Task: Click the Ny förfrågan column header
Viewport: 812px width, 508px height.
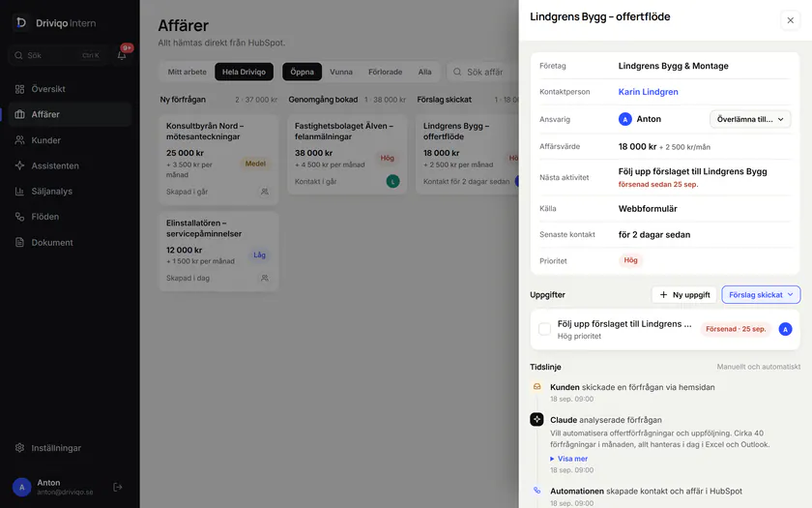Action: point(183,100)
